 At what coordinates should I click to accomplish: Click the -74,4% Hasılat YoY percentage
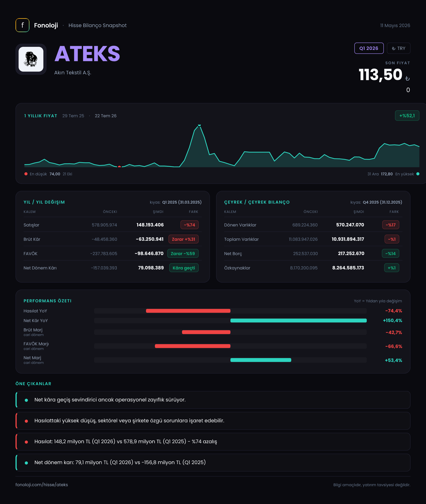[x=393, y=311]
